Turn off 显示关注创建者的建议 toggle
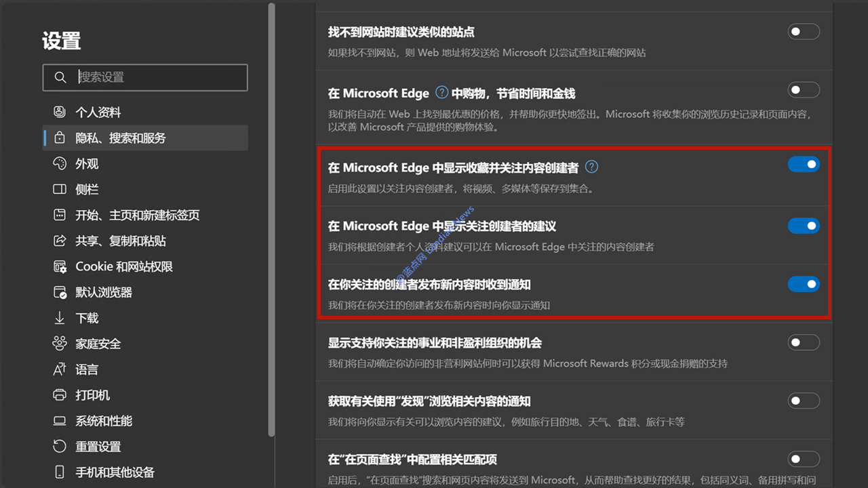The image size is (868, 488). pyautogui.click(x=804, y=226)
